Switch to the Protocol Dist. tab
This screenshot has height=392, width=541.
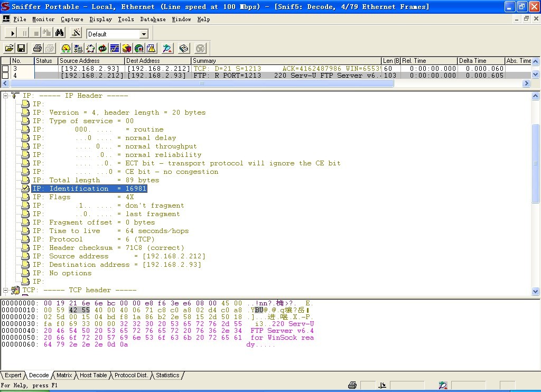coord(131,375)
